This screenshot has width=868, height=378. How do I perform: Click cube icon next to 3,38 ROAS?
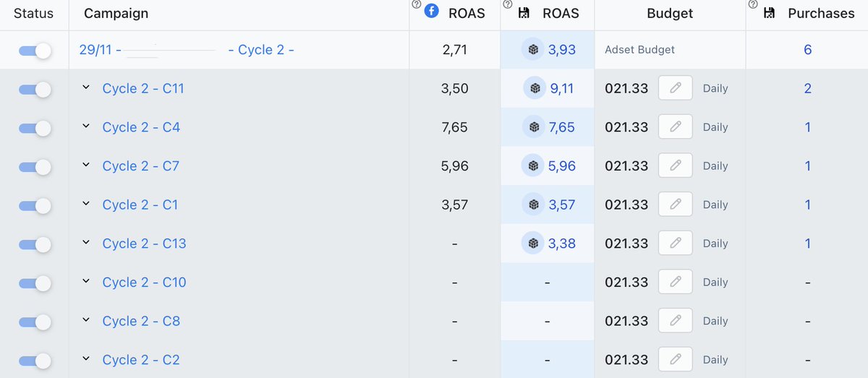pos(533,244)
